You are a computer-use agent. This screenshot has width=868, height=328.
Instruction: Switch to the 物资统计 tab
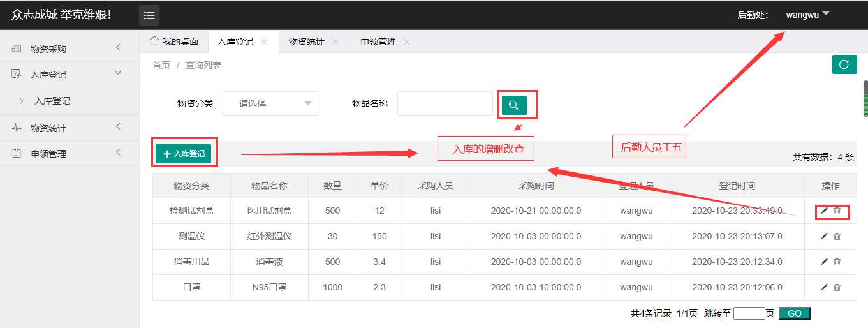pos(314,42)
